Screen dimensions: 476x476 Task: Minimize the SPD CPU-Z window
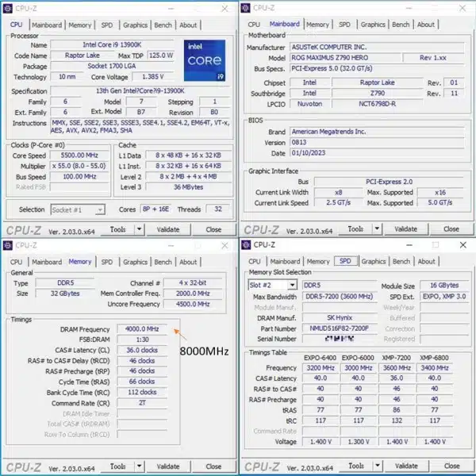(409, 244)
